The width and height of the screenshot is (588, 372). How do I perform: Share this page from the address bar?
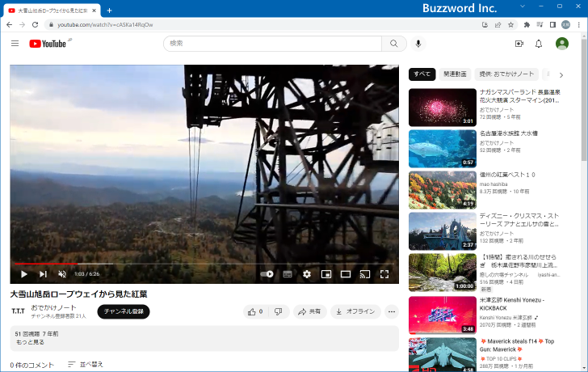point(498,25)
